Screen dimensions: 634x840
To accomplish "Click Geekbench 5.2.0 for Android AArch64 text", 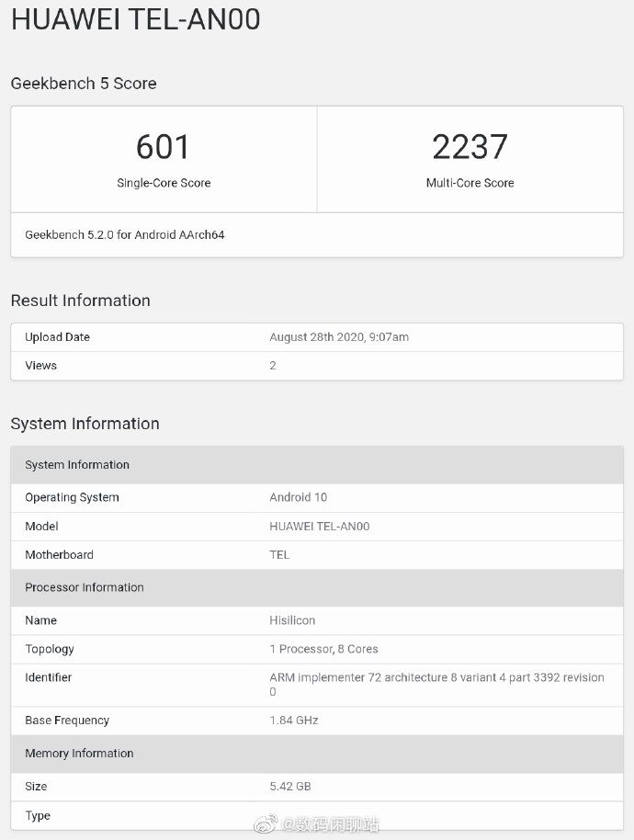I will pyautogui.click(x=125, y=234).
